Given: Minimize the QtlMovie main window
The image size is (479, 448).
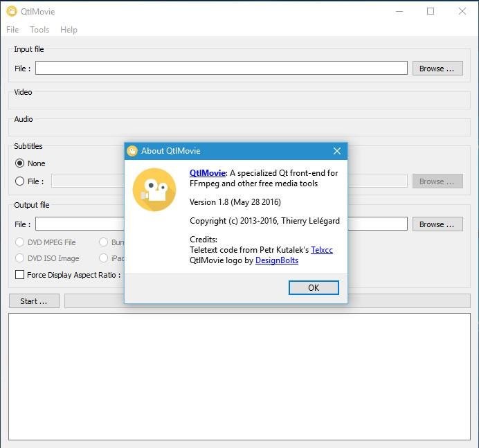Looking at the screenshot, I should [x=399, y=12].
